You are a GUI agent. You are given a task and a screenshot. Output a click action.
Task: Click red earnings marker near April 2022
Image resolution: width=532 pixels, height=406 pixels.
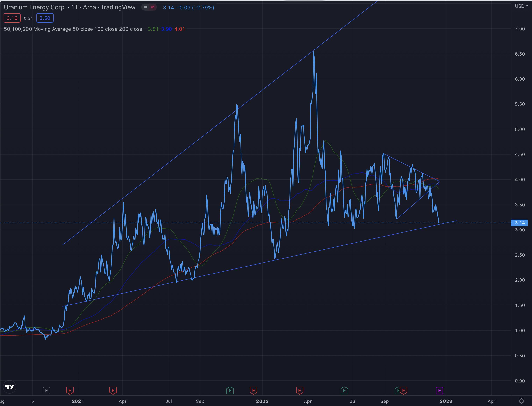pos(299,390)
